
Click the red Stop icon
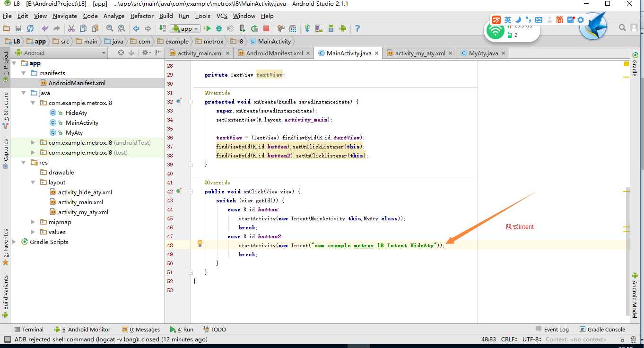266,28
